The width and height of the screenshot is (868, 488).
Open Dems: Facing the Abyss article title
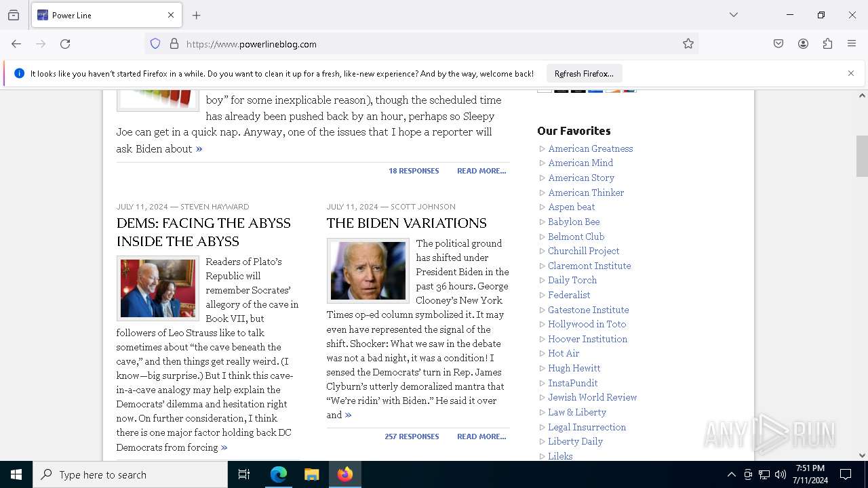tap(203, 232)
